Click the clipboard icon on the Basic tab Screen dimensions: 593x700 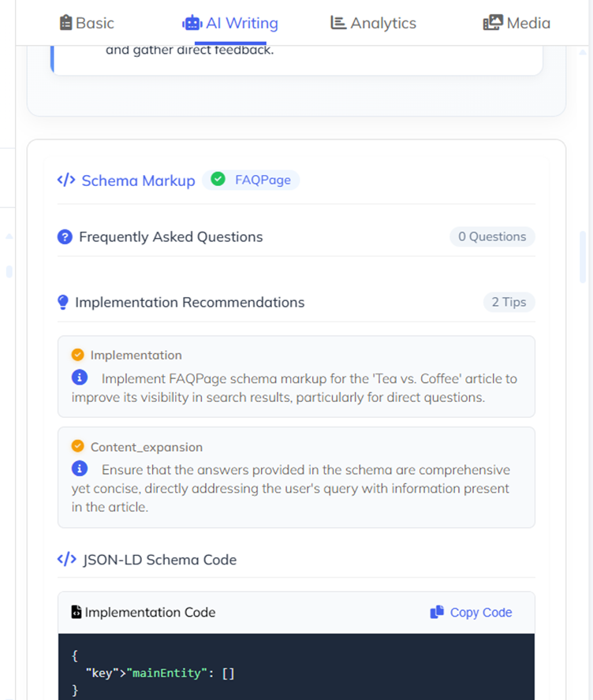pos(67,23)
